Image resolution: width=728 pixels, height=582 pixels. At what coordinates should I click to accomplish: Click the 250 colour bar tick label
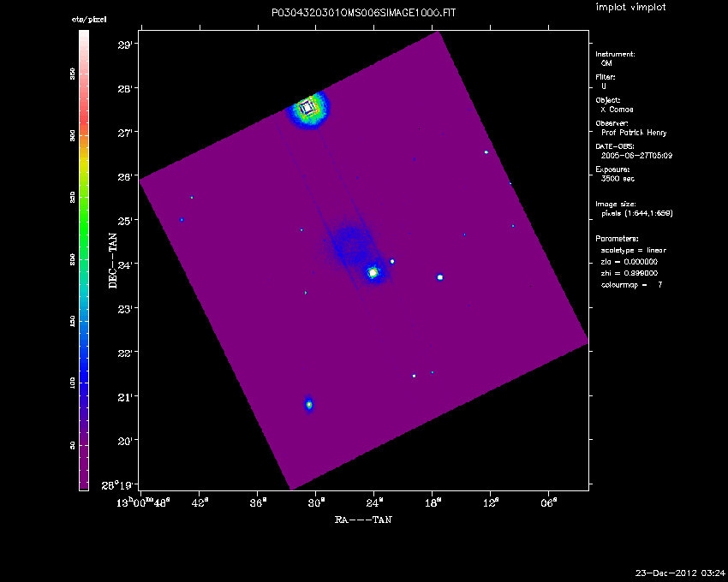73,197
